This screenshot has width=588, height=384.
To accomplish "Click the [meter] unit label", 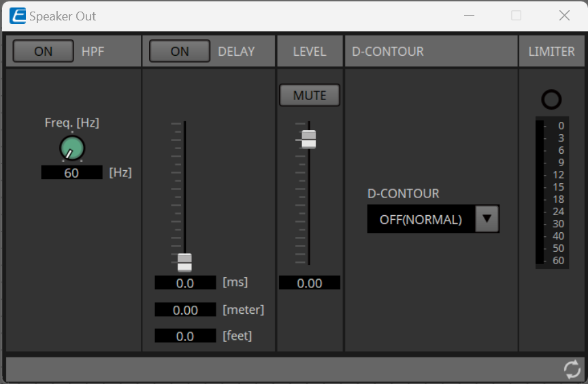I will coord(244,310).
